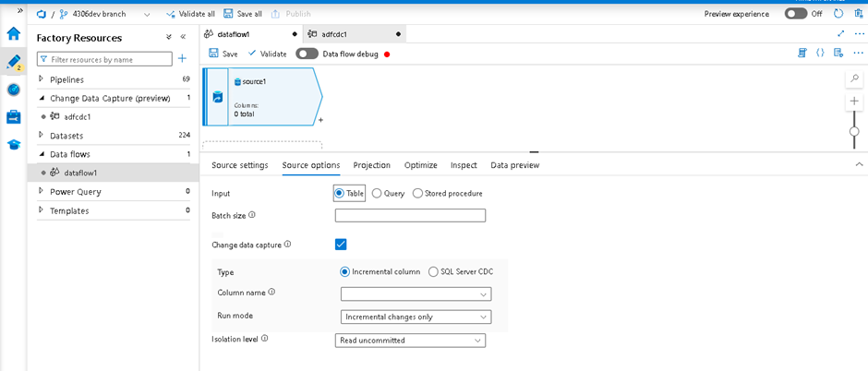868x371 pixels.
Task: Hide Factory Resources panel arrows
Action: pyautogui.click(x=183, y=37)
